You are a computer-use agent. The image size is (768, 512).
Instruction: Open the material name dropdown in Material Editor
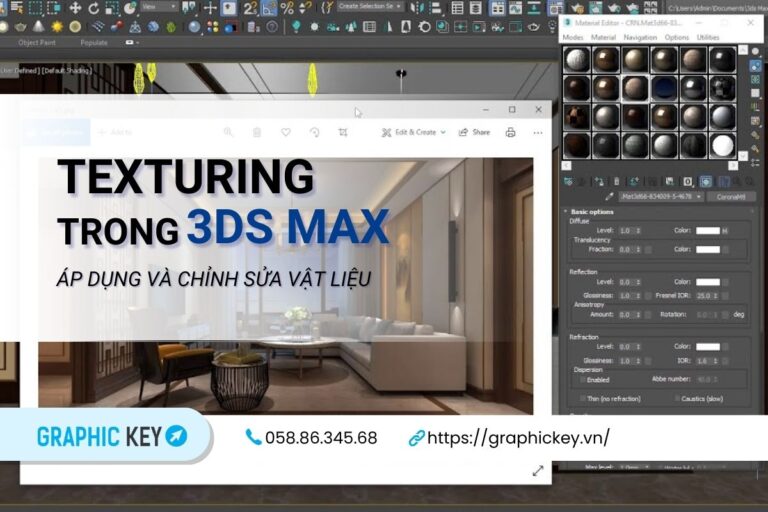(x=661, y=196)
